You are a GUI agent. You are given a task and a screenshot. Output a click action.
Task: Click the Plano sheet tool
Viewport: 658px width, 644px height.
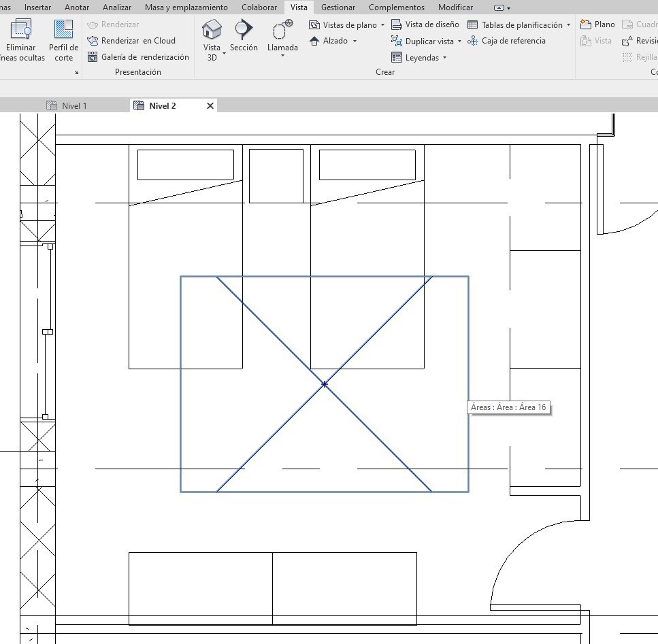tap(597, 24)
